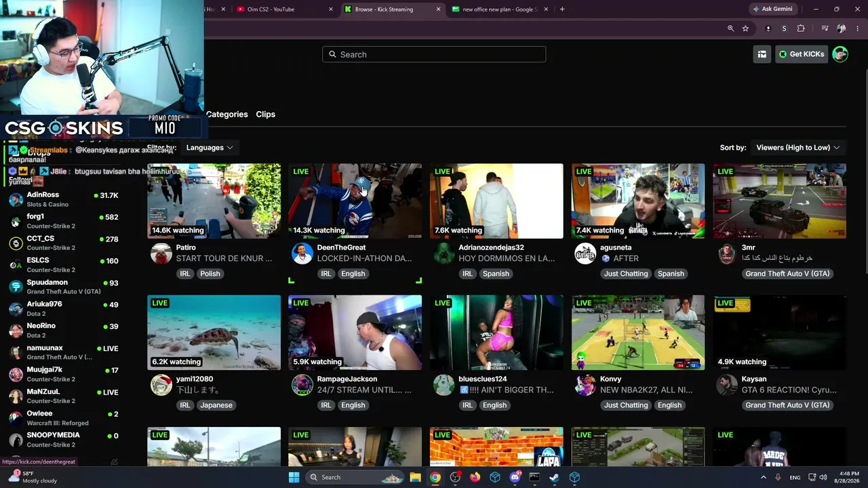Screen dimensions: 868x488
Task: Click Just Chatting tag under agusneta
Action: [626, 274]
